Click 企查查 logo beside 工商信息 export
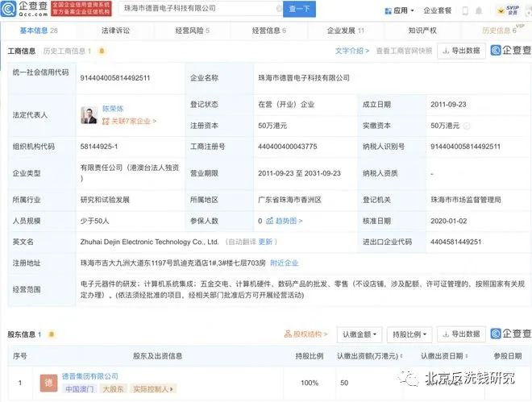This screenshot has height=402, width=532. point(511,51)
